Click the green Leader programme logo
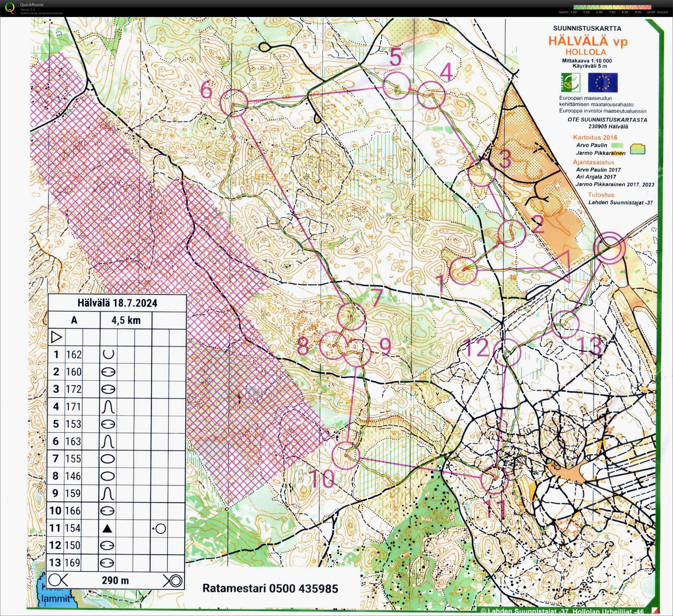The width and height of the screenshot is (673, 616). 570,82
